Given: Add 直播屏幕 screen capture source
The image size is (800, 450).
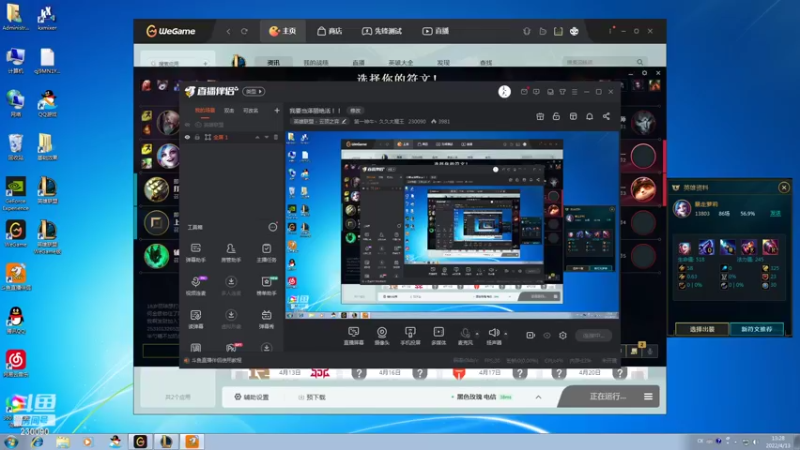Looking at the screenshot, I should pos(354,336).
